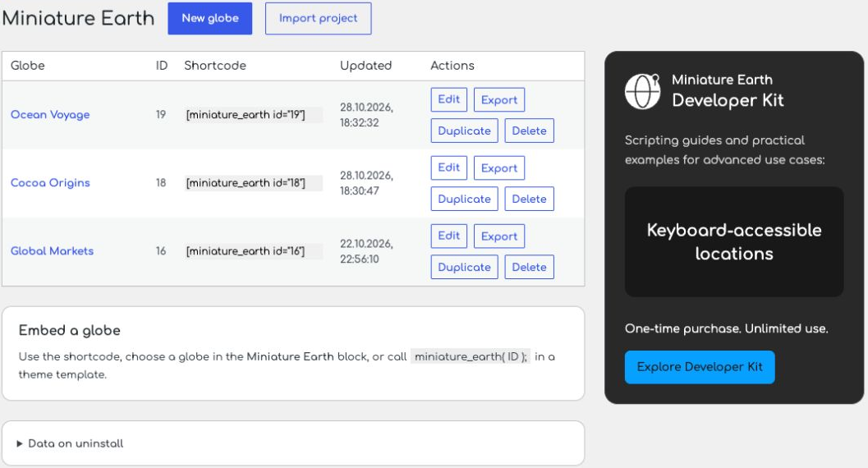Viewport: 868px width, 468px height.
Task: Open the Ocean Voyage globe link
Action: point(50,114)
